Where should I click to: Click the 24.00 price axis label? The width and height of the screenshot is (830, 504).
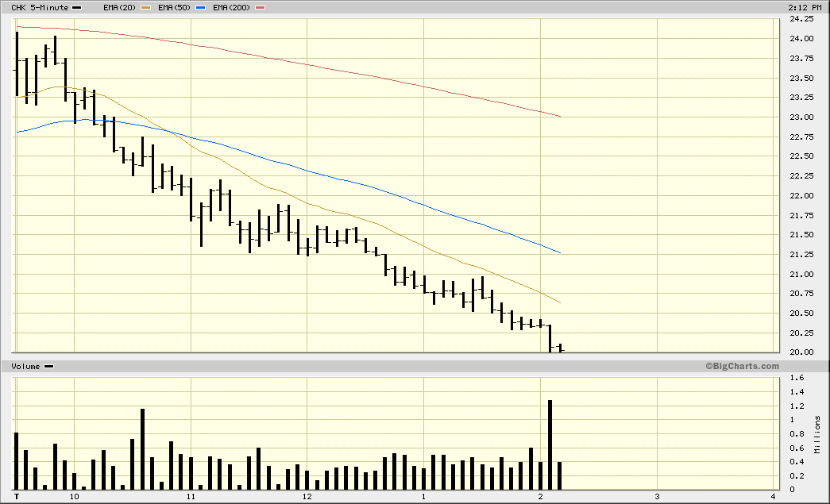pyautogui.click(x=801, y=39)
